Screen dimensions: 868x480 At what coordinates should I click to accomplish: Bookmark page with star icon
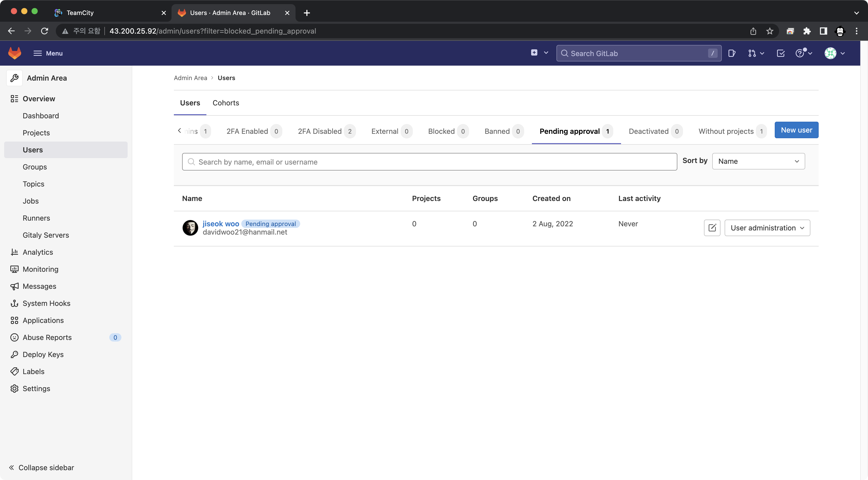pyautogui.click(x=770, y=31)
